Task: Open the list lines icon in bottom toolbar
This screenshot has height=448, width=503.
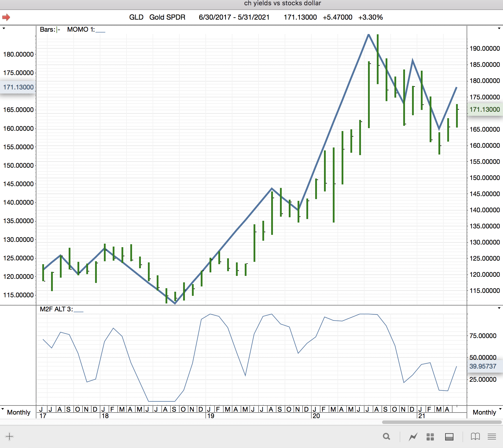Action: click(x=492, y=437)
